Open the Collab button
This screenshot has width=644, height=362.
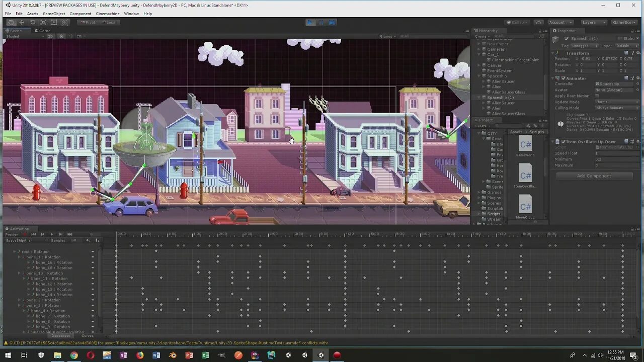[517, 22]
